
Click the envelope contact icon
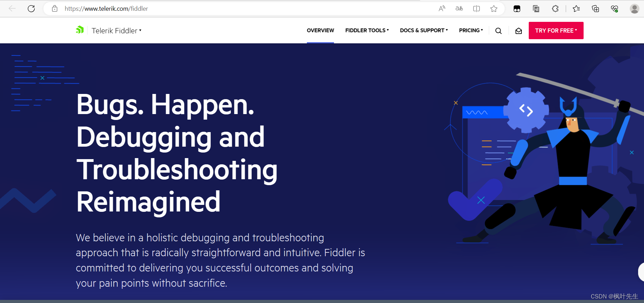[x=519, y=31]
